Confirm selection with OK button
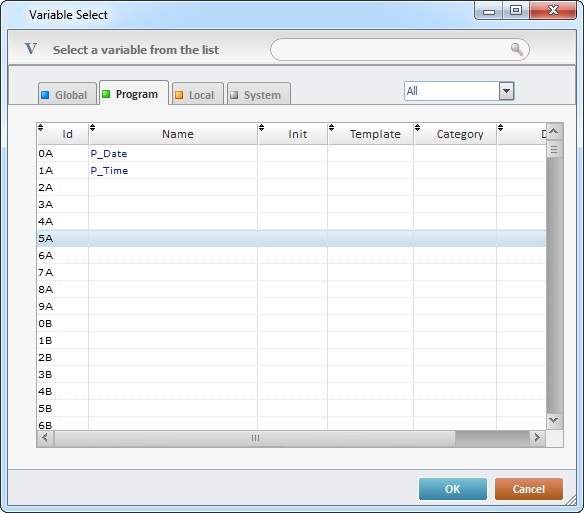 click(453, 489)
